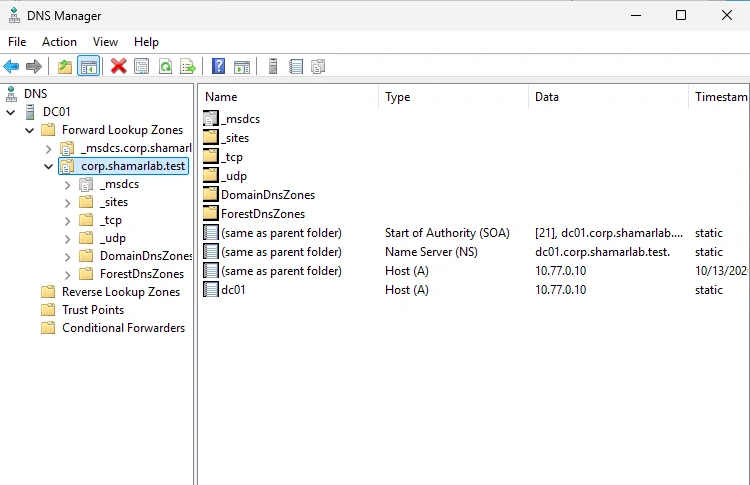Image resolution: width=750 pixels, height=485 pixels.
Task: Refresh the view with green arrow icon
Action: 165,66
